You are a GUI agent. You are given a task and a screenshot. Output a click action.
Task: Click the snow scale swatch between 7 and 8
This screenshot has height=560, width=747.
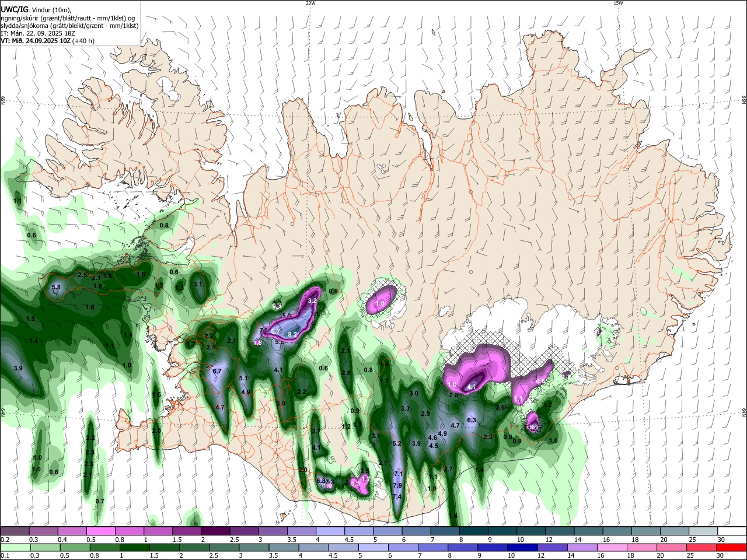point(445,531)
